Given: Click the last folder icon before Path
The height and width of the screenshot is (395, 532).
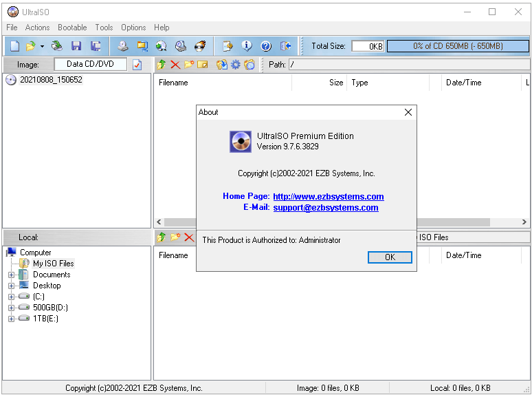Looking at the screenshot, I should click(x=250, y=65).
